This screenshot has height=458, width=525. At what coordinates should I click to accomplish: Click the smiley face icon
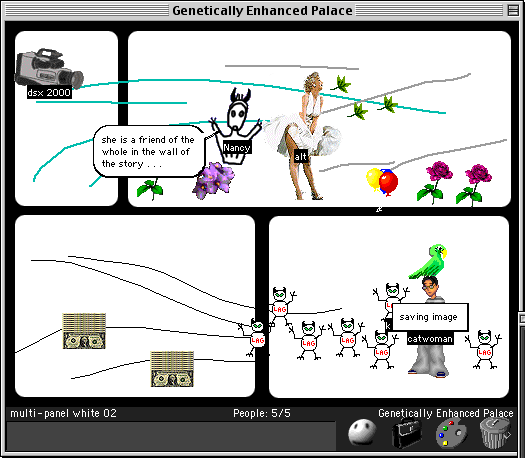tap(362, 432)
